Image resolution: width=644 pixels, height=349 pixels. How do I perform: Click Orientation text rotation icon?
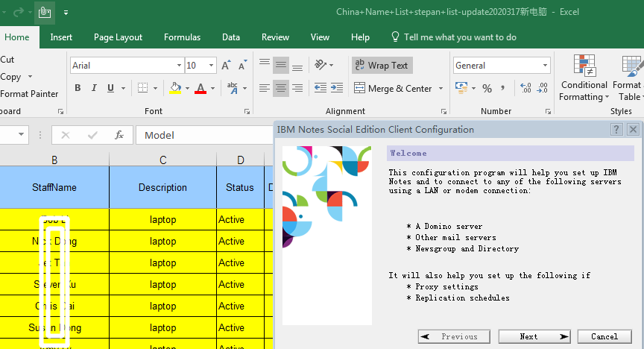point(321,65)
